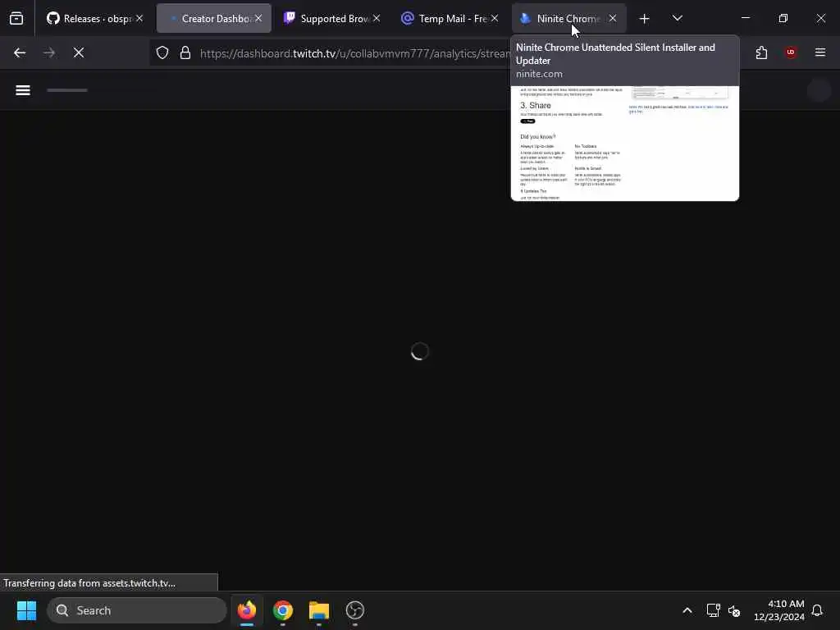
Task: Minimize the Firefox window
Action: click(x=746, y=18)
